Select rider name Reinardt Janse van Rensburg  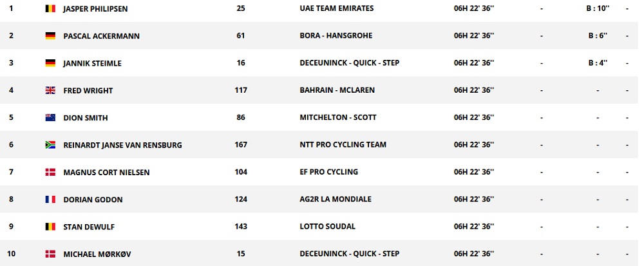pyautogui.click(x=122, y=146)
